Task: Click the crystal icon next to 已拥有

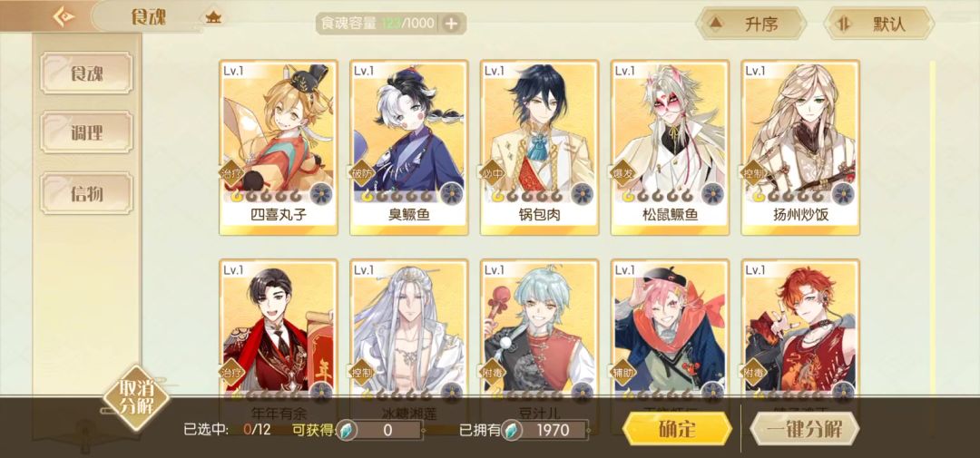Action: click(x=511, y=430)
